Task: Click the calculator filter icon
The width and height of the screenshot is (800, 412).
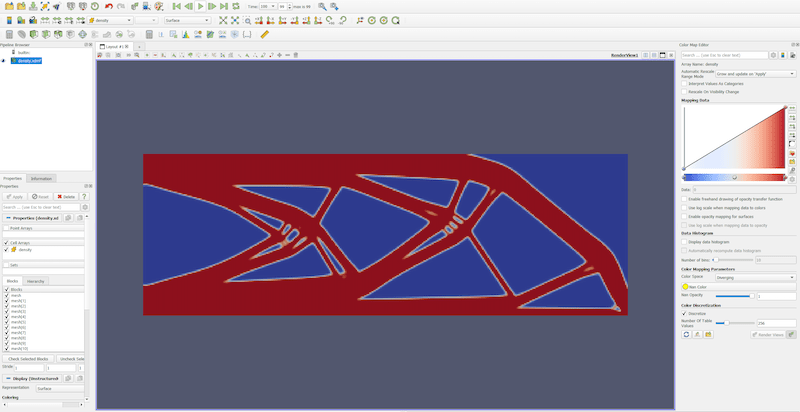Action: point(9,34)
